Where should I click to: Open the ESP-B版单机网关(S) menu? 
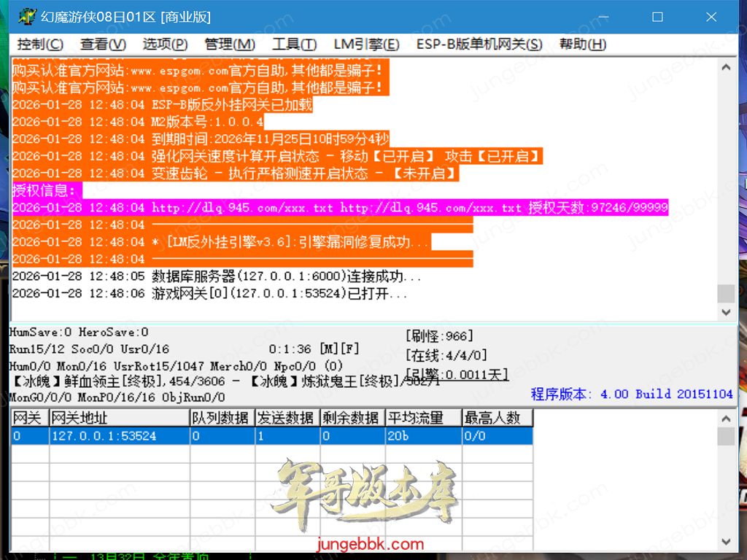pos(479,44)
